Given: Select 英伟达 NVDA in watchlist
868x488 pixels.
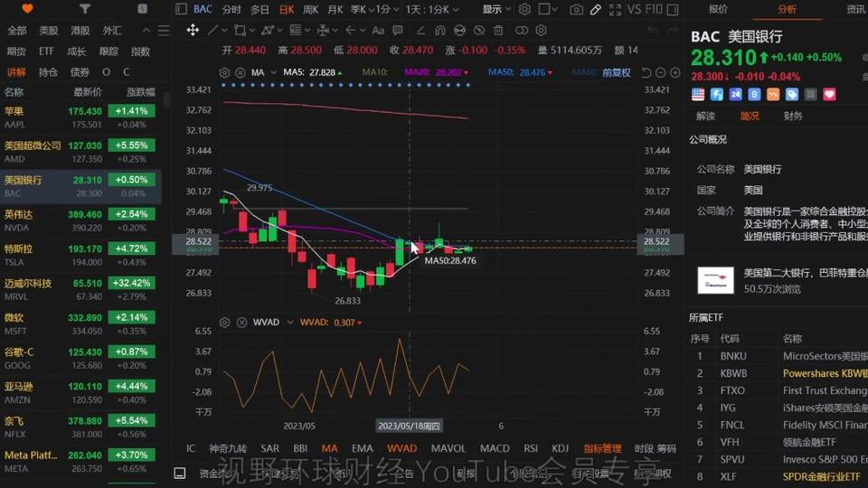Looking at the screenshot, I should click(x=80, y=221).
